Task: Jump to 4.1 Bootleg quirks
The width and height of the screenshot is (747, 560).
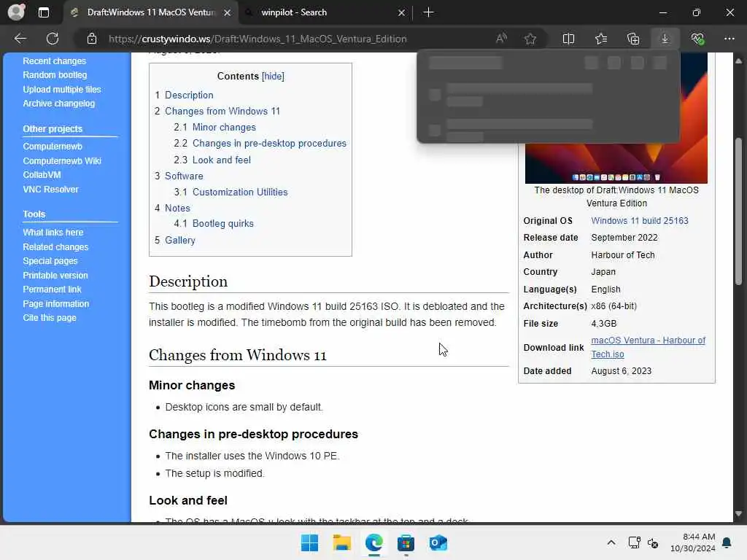Action: tap(214, 224)
